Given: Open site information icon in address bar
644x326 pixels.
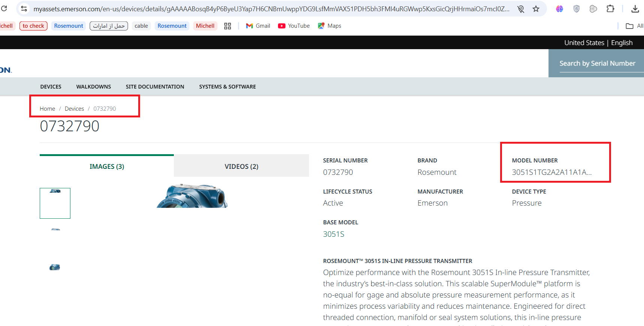Looking at the screenshot, I should point(24,9).
